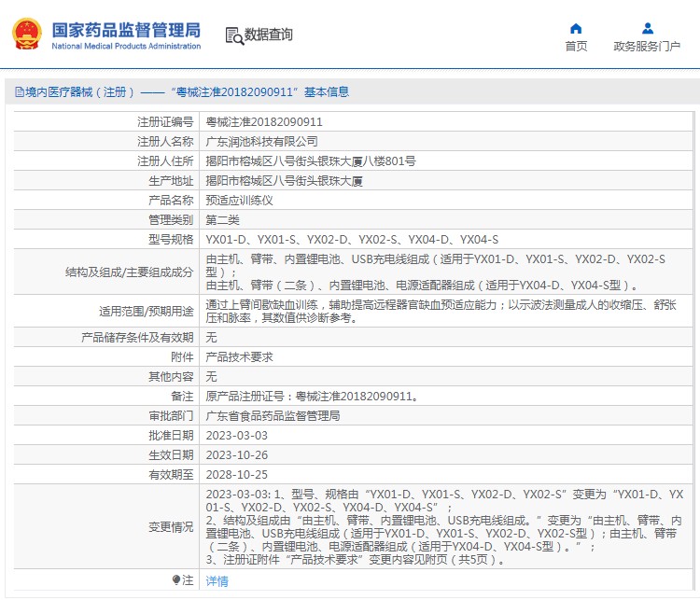Go to 政务服务门户 in top navigation
The image size is (700, 600).
pyautogui.click(x=647, y=47)
